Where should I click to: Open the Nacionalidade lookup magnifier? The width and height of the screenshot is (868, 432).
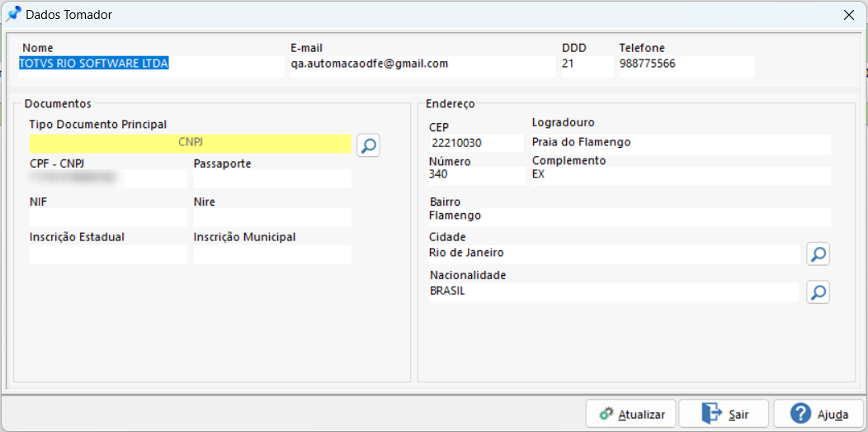818,292
